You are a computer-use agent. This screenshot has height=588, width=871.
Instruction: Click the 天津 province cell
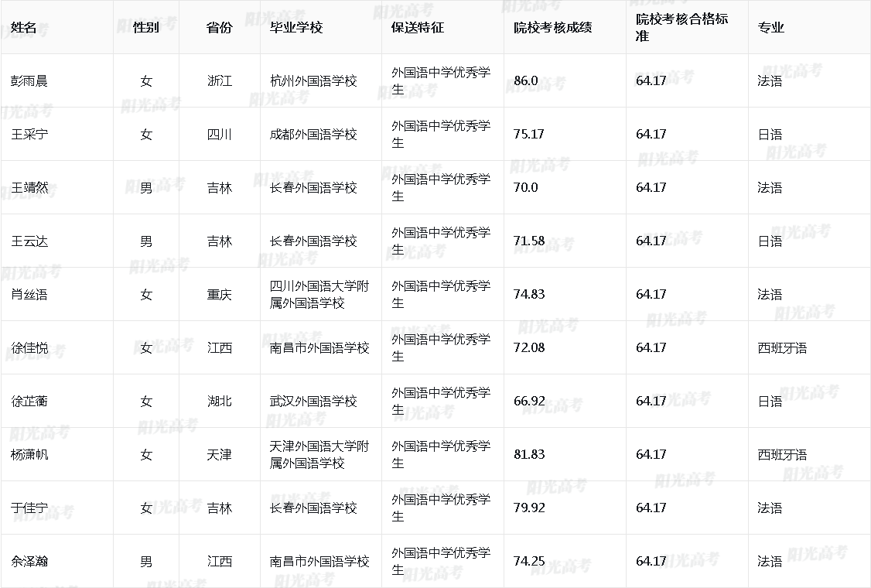pyautogui.click(x=220, y=454)
